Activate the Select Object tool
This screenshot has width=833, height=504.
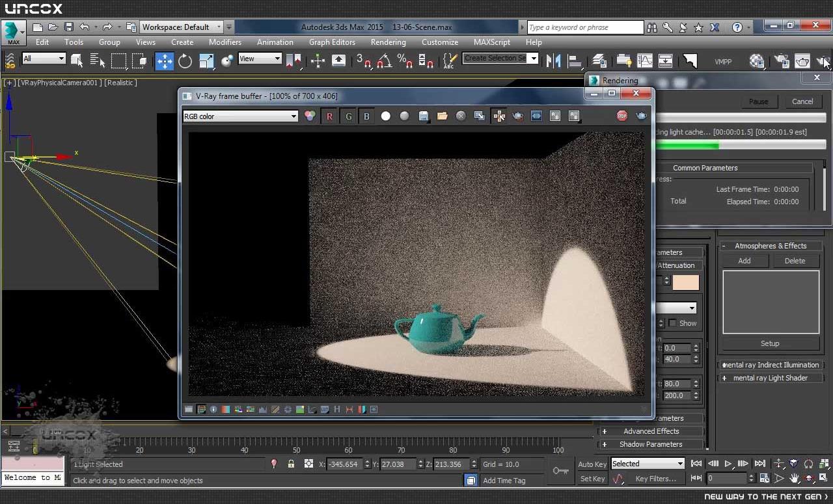[x=77, y=60]
